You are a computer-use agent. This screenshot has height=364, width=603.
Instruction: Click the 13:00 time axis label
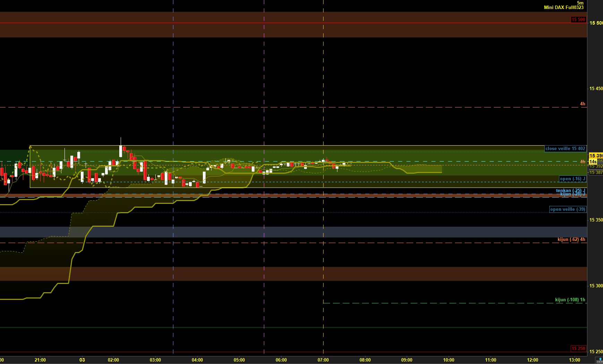pyautogui.click(x=575, y=360)
